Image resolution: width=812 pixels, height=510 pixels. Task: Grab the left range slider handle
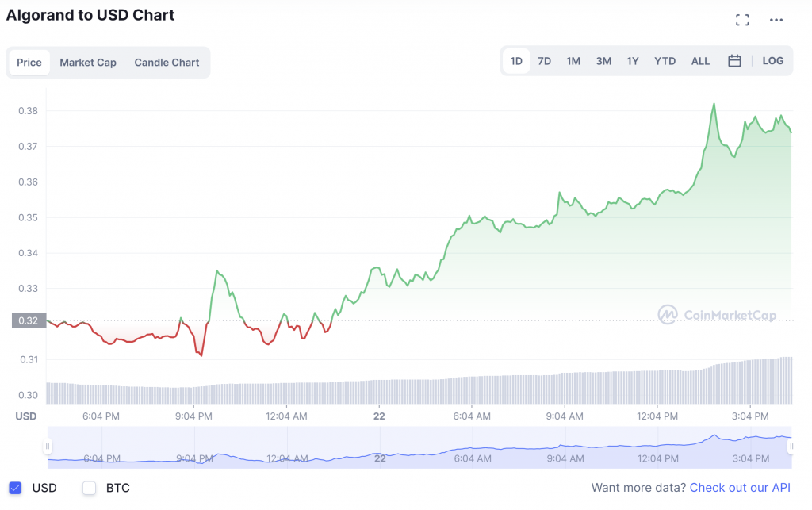tap(48, 447)
